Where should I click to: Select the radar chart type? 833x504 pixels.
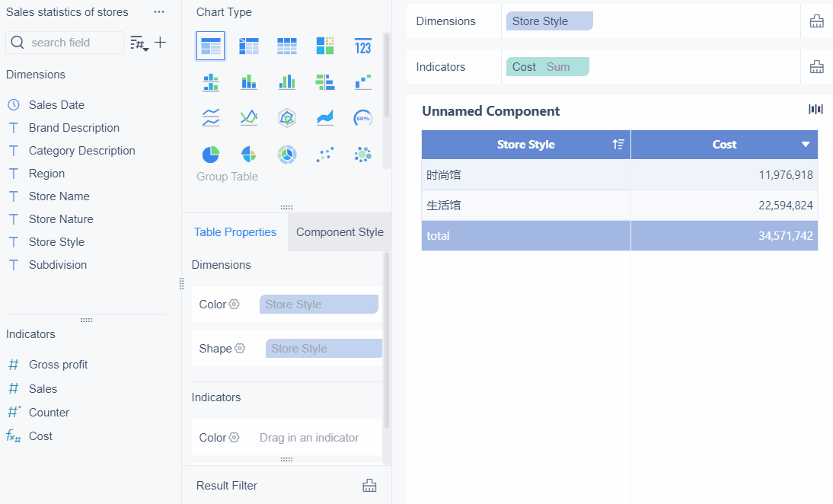tap(287, 118)
